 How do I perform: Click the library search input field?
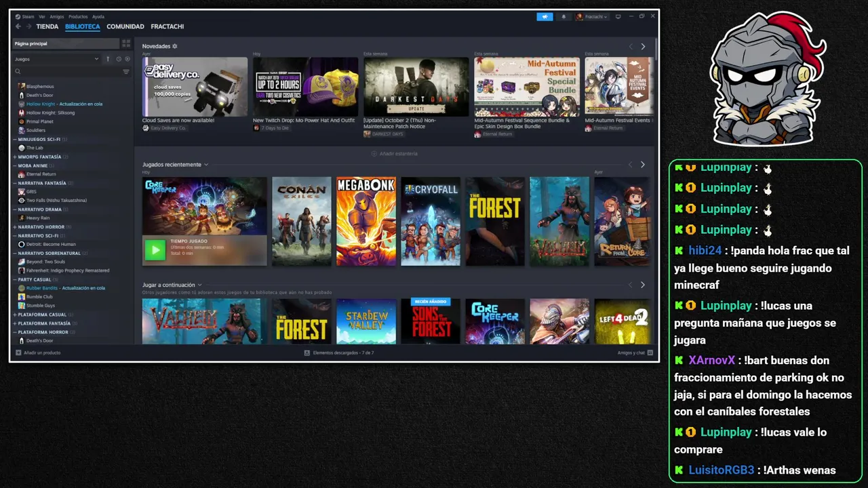click(x=68, y=72)
